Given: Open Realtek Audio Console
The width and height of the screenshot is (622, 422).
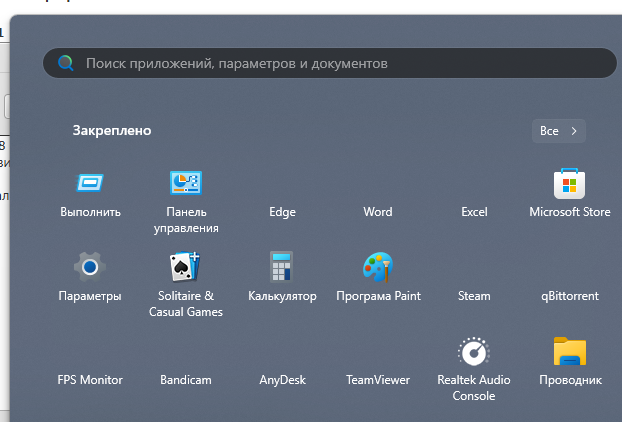Looking at the screenshot, I should (x=474, y=351).
